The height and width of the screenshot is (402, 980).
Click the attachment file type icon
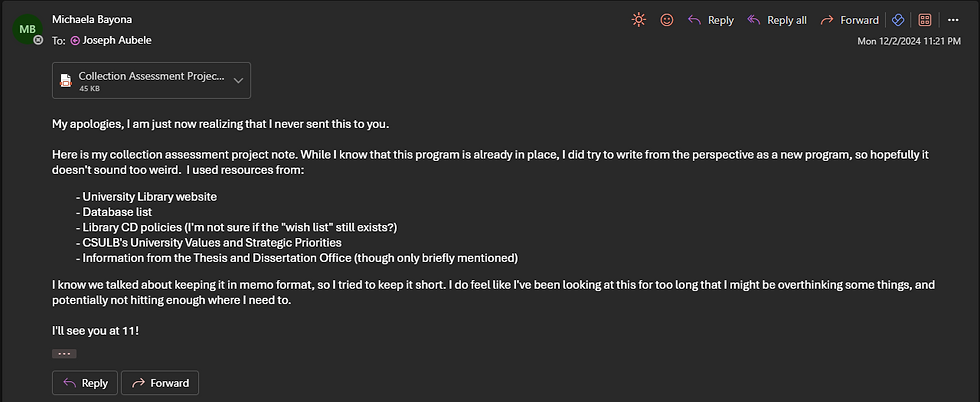tap(66, 81)
